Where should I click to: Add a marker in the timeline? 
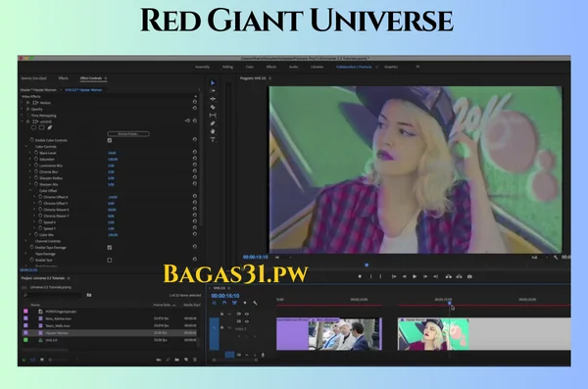point(245,303)
